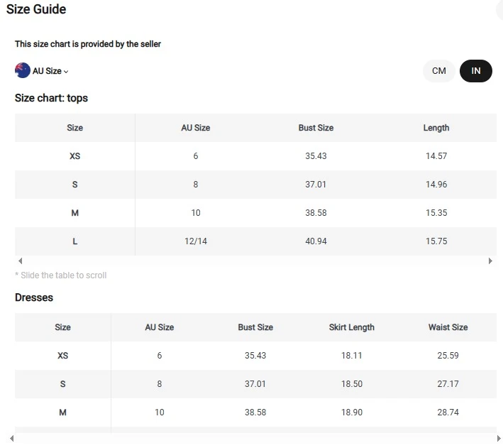The height and width of the screenshot is (448, 503).
Task: Open the AU Size region dropdown
Action: coord(51,71)
